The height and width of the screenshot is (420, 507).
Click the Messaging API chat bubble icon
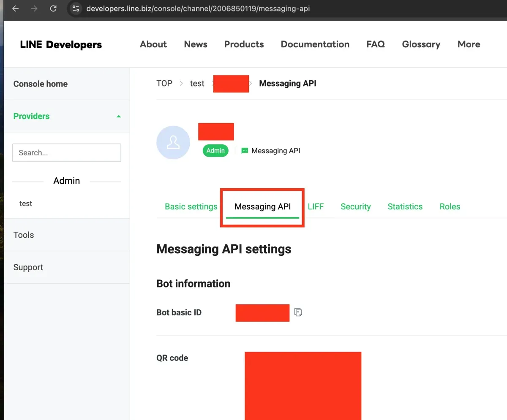point(244,150)
